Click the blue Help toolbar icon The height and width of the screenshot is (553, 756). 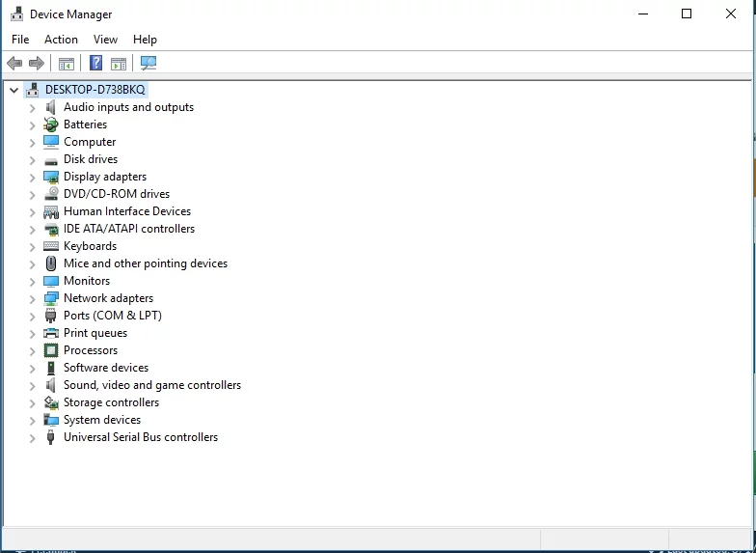click(x=95, y=64)
